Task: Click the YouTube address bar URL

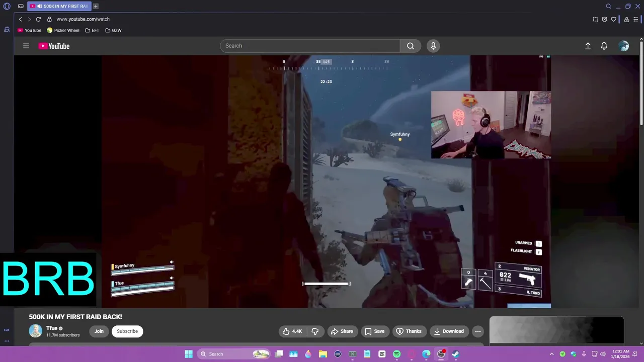Action: [x=83, y=19]
